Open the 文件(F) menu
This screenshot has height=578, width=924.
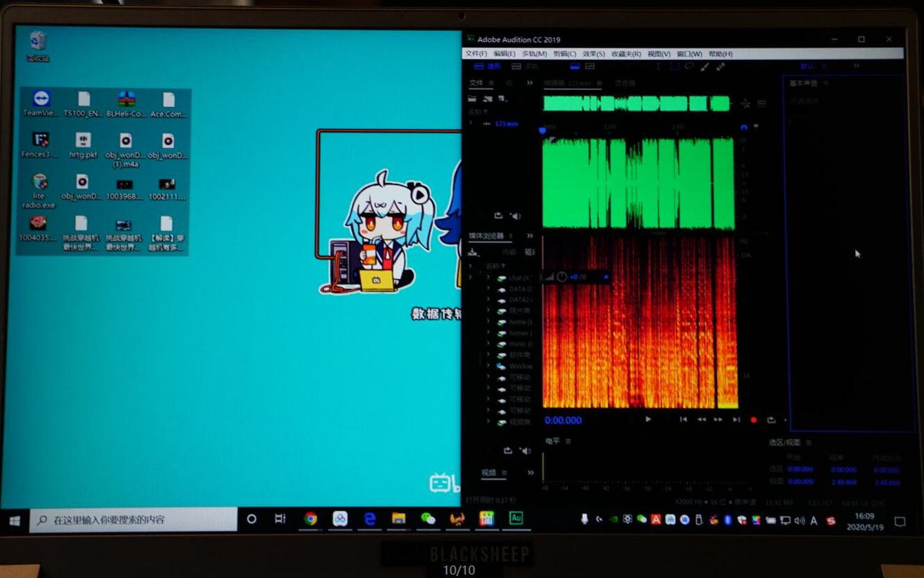(476, 54)
